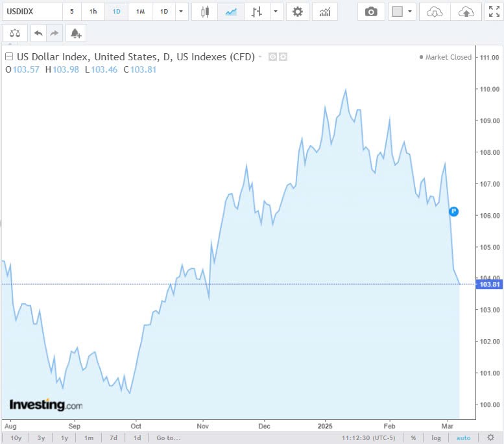
Task: Undo the last action
Action: [x=38, y=33]
